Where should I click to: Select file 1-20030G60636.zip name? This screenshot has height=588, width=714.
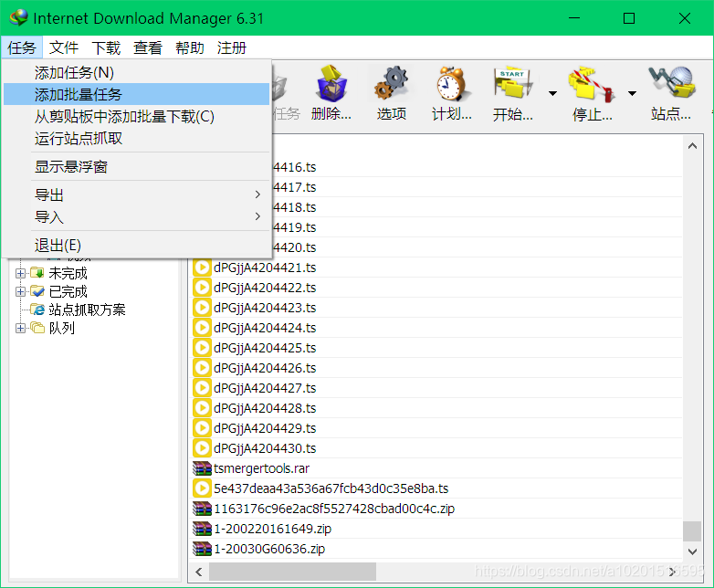point(269,549)
